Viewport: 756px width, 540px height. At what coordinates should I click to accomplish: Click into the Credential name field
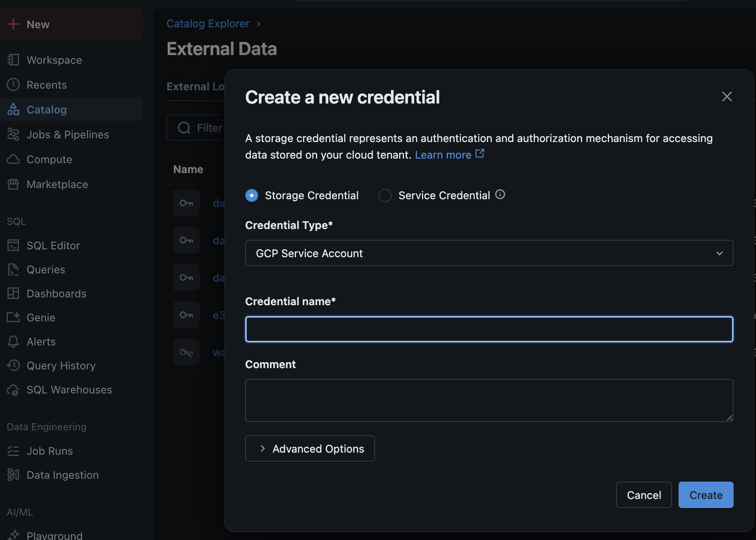click(489, 329)
